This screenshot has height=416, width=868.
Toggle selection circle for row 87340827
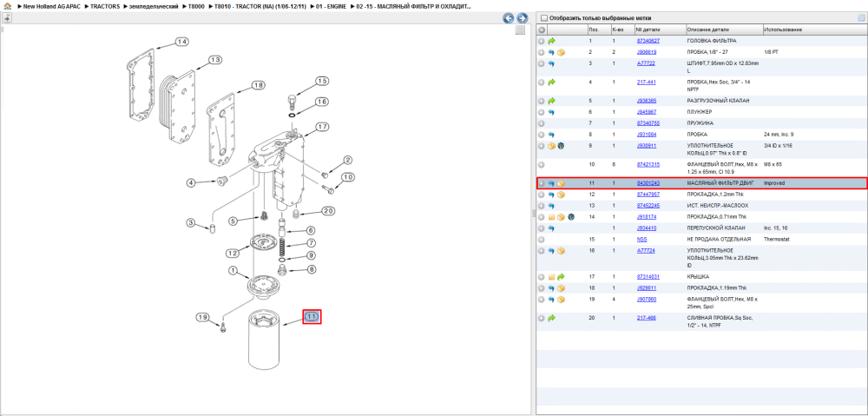(542, 41)
